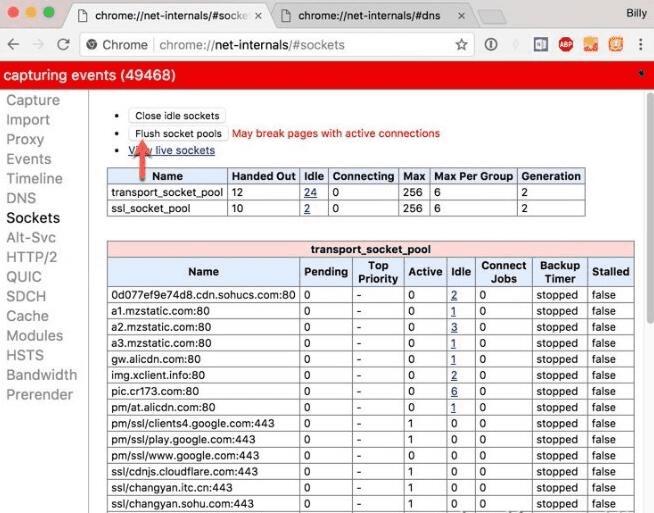Viewport: 654px width, 513px height.
Task: Open idle link for img.xclient.info:80
Action: point(454,375)
